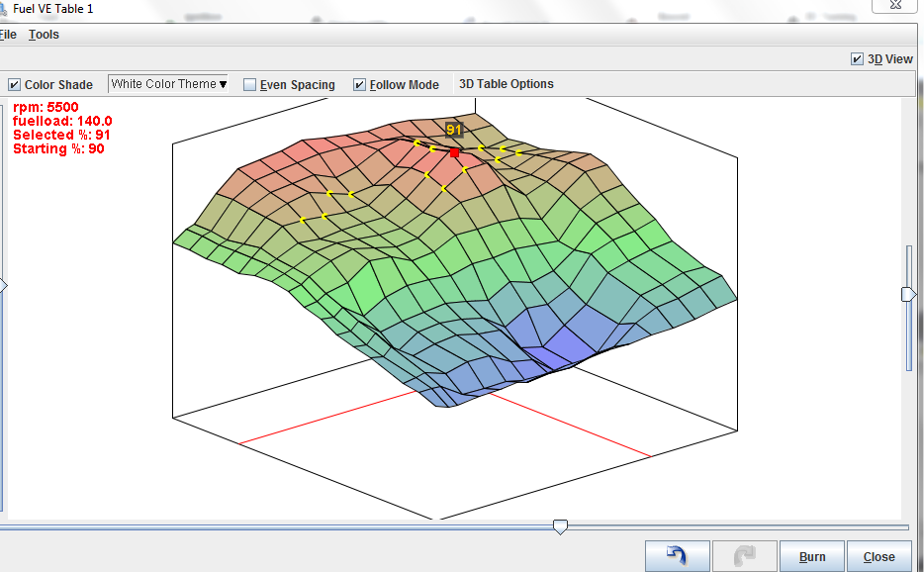Open the File menu
Viewport: 924px width, 572px height.
point(8,35)
